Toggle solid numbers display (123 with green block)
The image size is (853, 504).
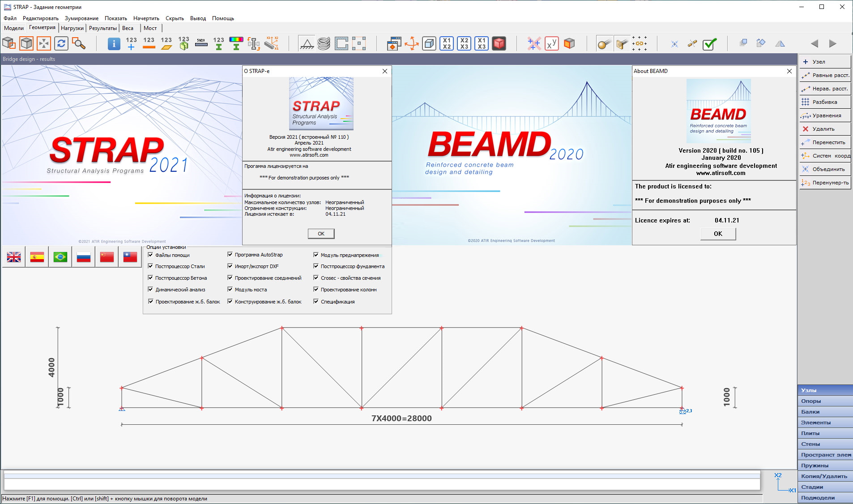[183, 43]
